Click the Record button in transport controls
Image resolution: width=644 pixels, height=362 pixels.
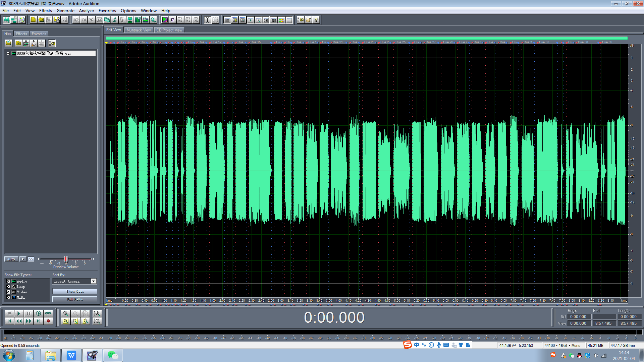tap(48, 321)
